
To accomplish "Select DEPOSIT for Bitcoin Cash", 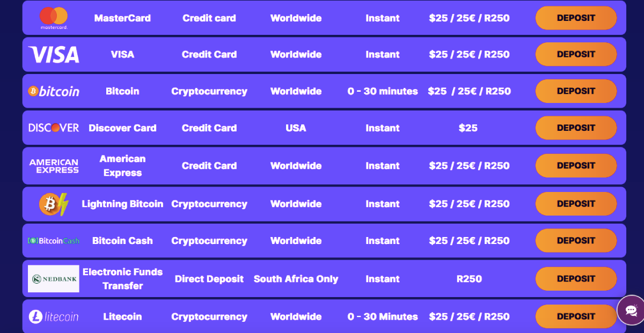I will [576, 241].
